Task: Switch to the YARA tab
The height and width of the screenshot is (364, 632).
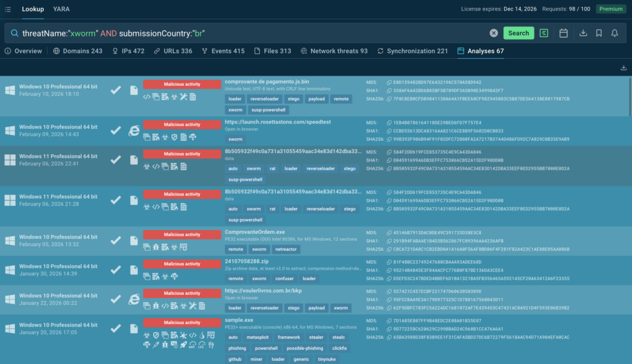Action: click(x=61, y=9)
